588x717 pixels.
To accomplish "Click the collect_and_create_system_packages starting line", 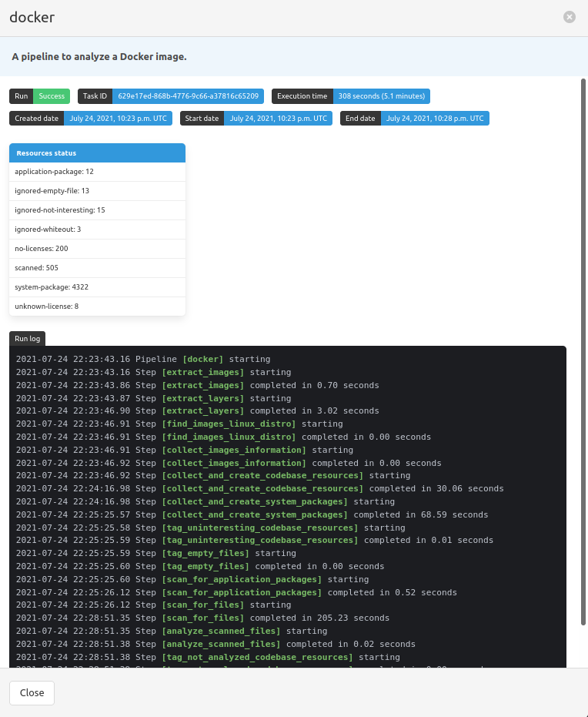I will tap(205, 501).
